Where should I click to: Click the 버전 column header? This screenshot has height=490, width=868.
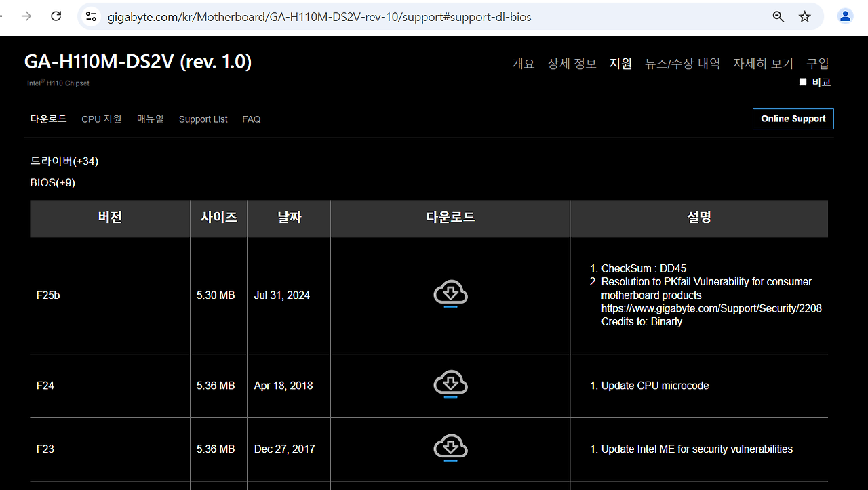110,218
